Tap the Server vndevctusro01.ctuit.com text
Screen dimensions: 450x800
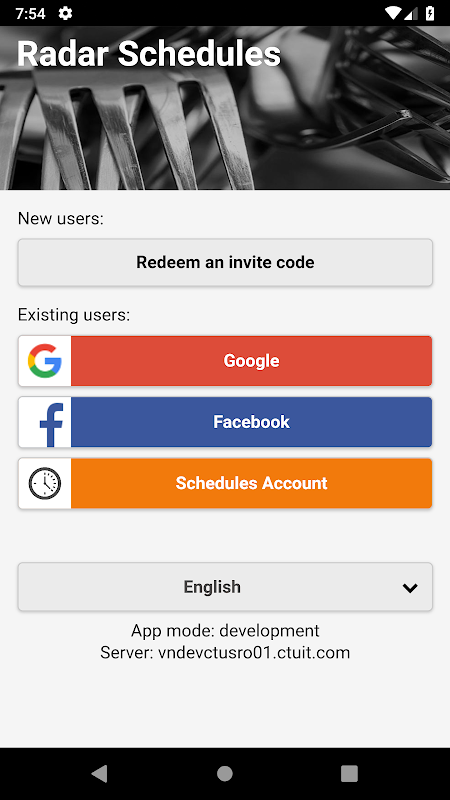click(225, 652)
